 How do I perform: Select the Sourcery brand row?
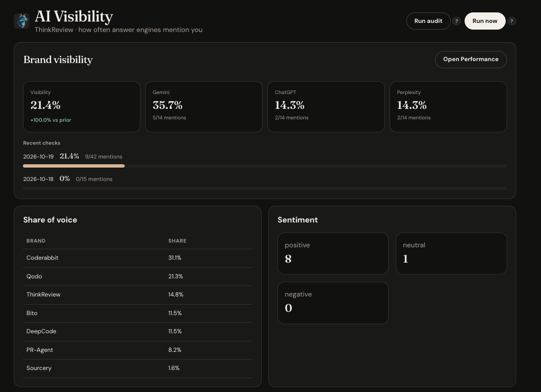click(x=138, y=368)
